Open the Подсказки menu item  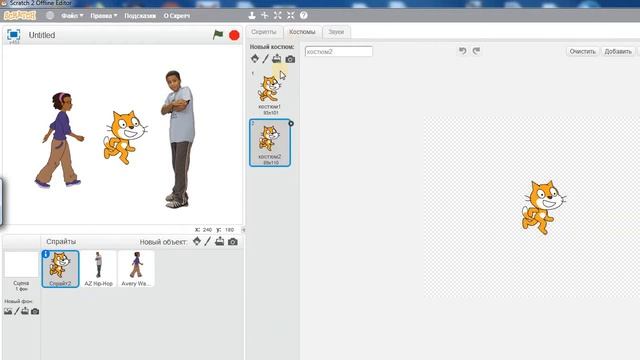140,16
